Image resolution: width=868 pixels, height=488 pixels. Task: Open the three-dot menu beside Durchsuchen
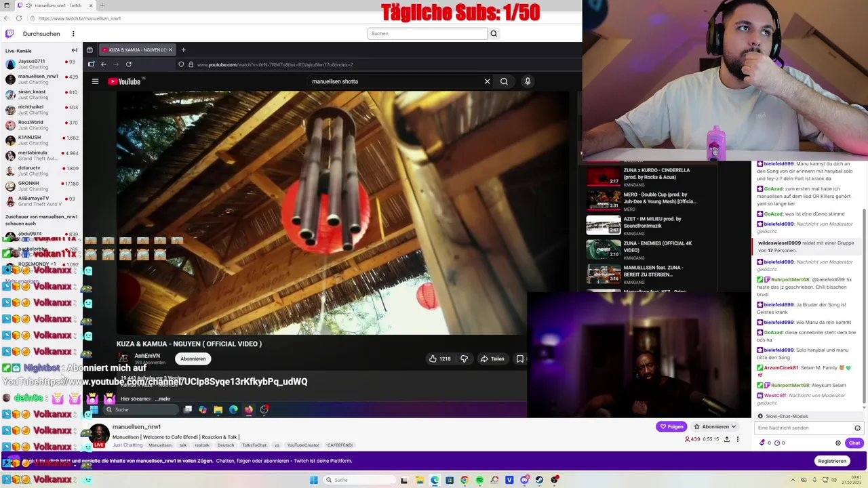[73, 33]
